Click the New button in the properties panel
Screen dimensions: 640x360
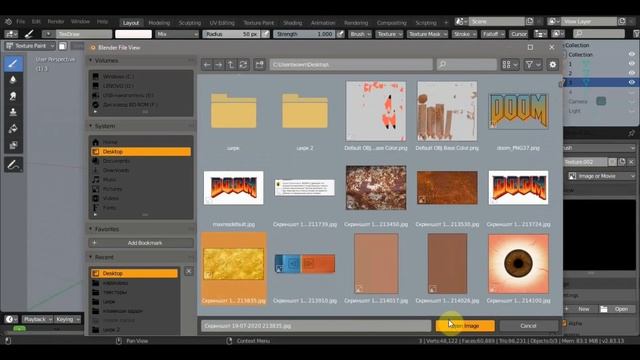[x=580, y=309]
